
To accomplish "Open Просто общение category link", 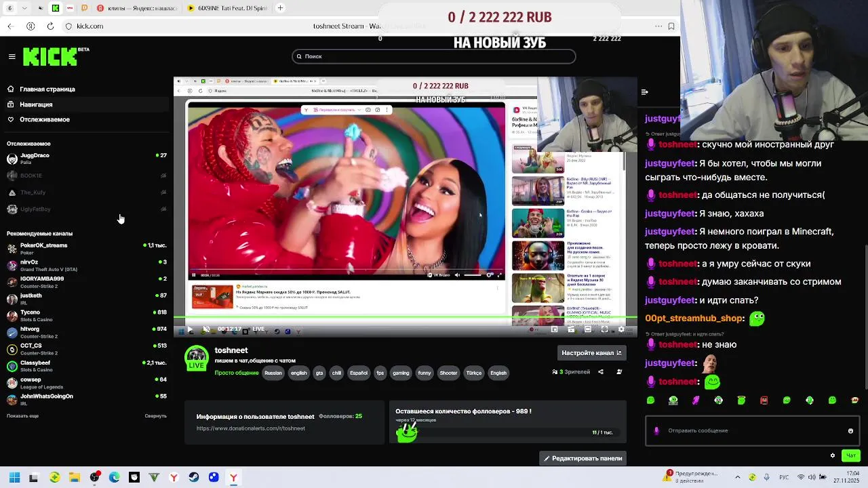I will pyautogui.click(x=236, y=373).
